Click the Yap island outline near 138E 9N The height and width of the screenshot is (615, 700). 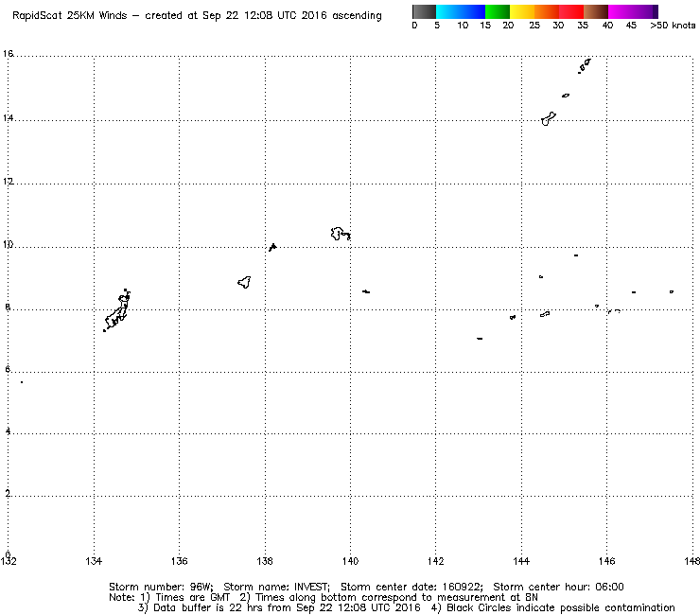244,282
